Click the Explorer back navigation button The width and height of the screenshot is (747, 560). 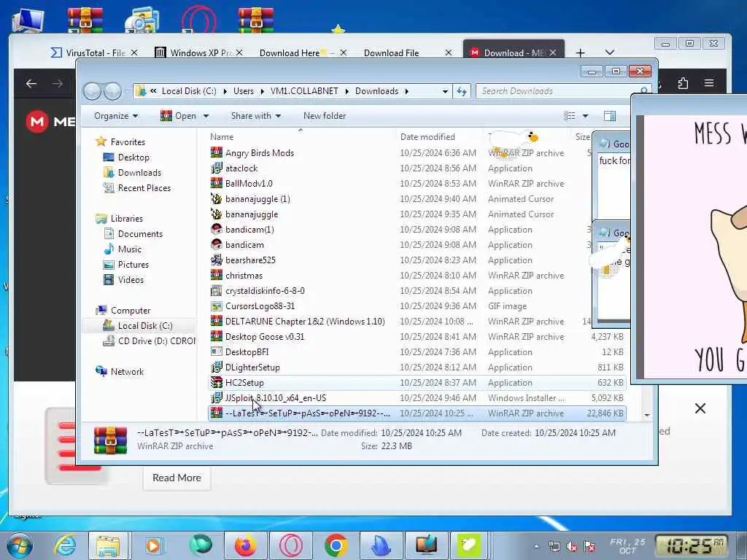click(93, 91)
